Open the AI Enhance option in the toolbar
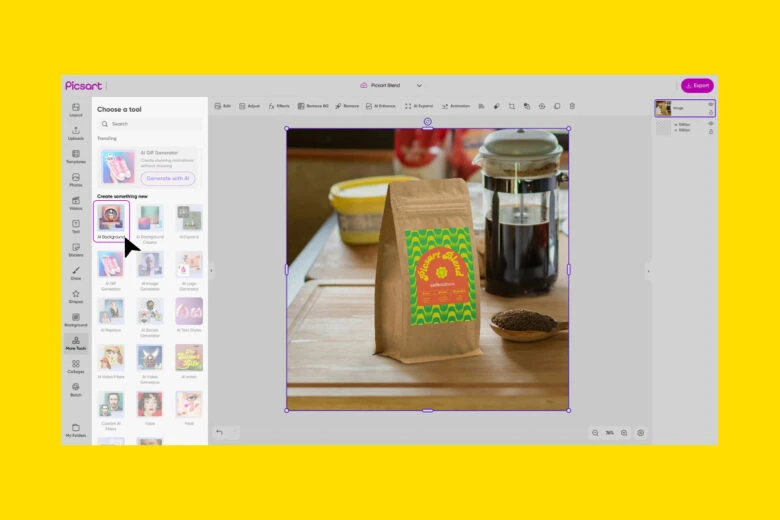The width and height of the screenshot is (780, 520). click(381, 105)
